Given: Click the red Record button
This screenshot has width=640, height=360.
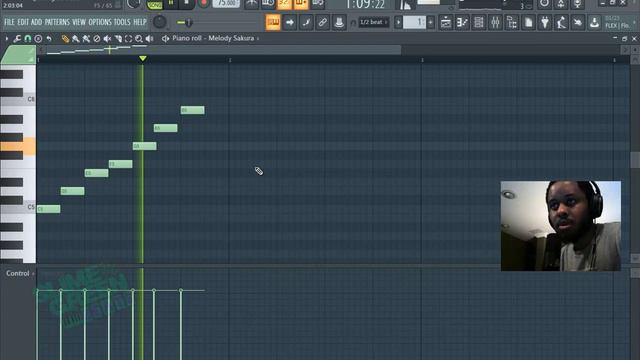Looking at the screenshot, I should [203, 4].
